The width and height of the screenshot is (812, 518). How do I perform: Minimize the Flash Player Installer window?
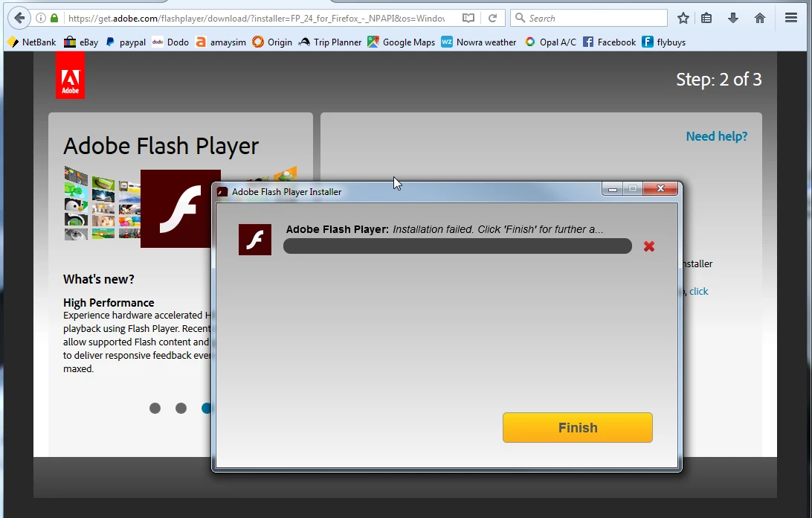613,189
